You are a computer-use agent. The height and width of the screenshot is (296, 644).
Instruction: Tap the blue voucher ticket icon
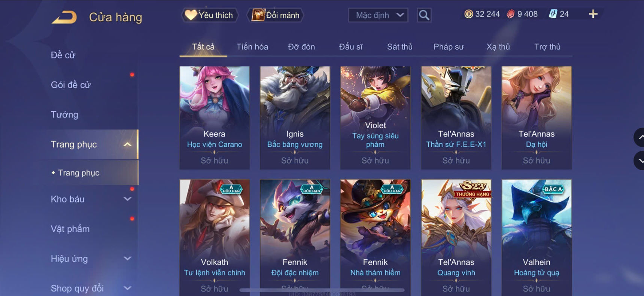pyautogui.click(x=553, y=14)
